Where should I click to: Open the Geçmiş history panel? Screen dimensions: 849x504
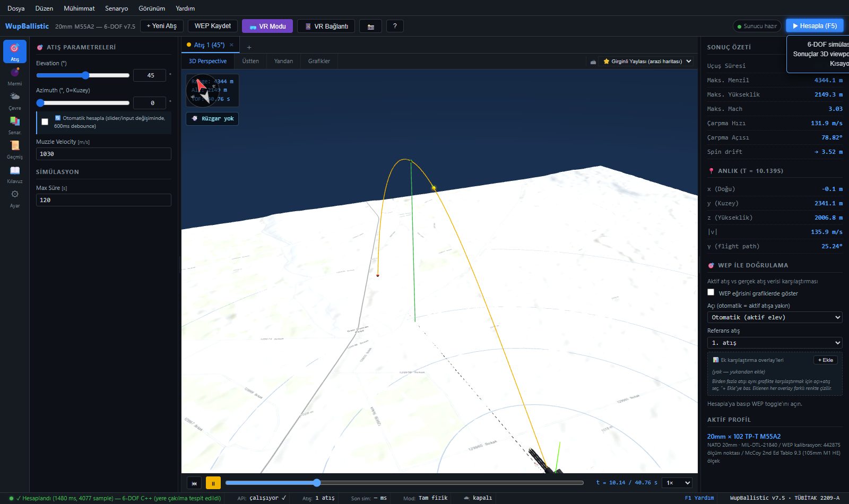click(x=15, y=149)
